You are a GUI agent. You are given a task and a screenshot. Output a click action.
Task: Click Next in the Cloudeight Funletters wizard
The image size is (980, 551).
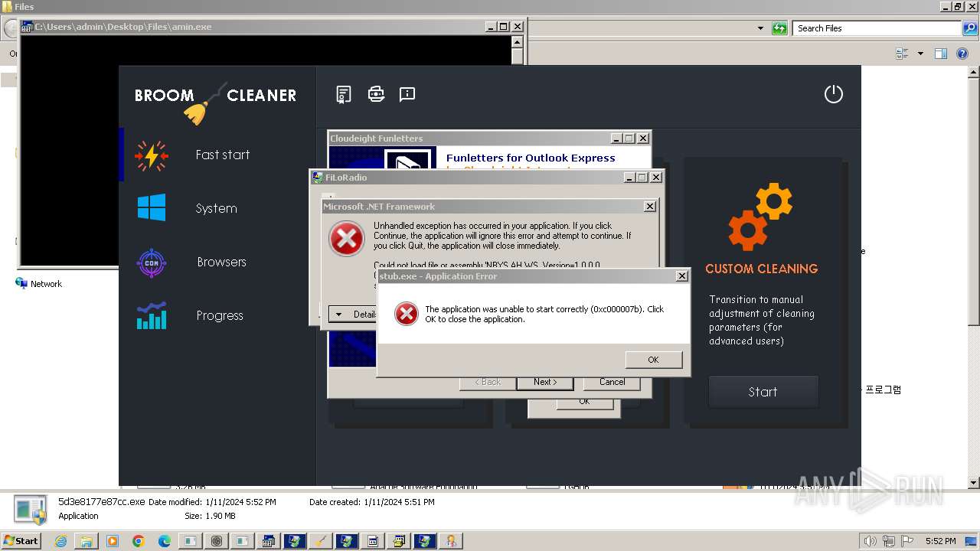click(x=545, y=382)
